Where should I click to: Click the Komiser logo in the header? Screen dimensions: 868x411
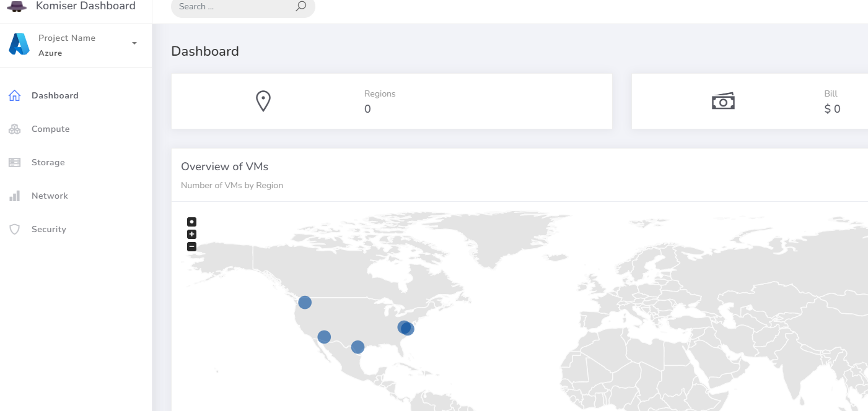tap(17, 6)
